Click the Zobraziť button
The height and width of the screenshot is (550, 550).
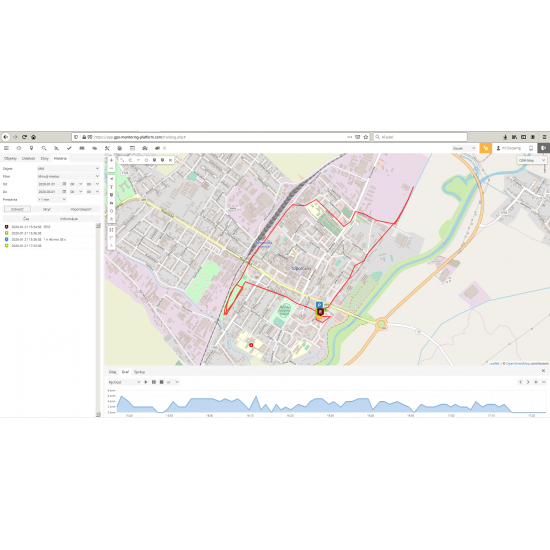[x=17, y=209]
